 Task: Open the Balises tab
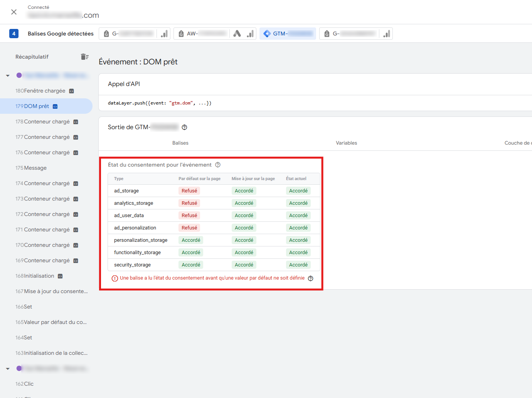point(180,143)
